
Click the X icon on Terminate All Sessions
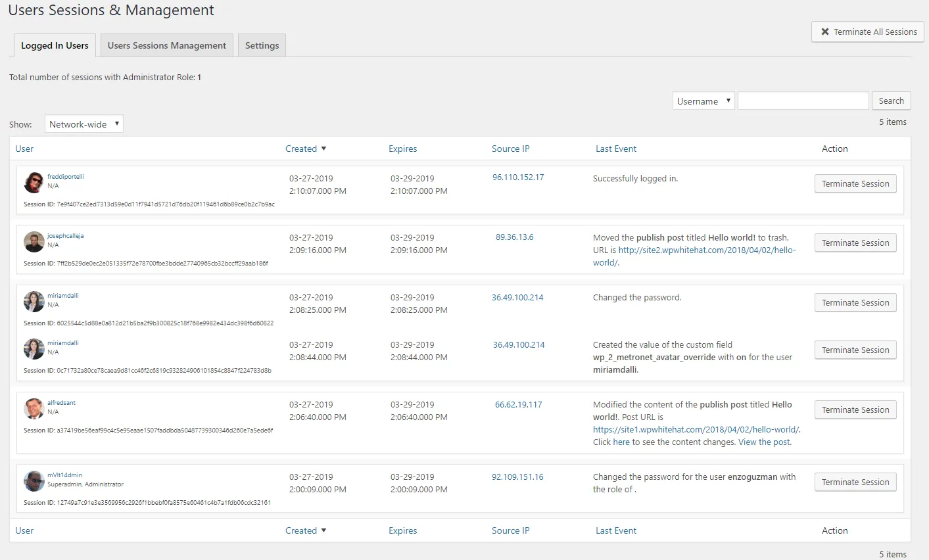825,32
